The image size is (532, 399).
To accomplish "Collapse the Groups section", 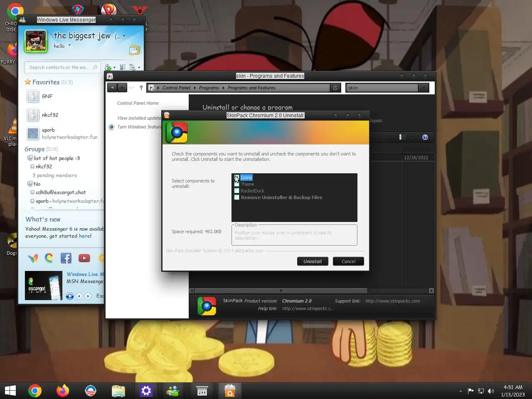I will pyautogui.click(x=34, y=149).
